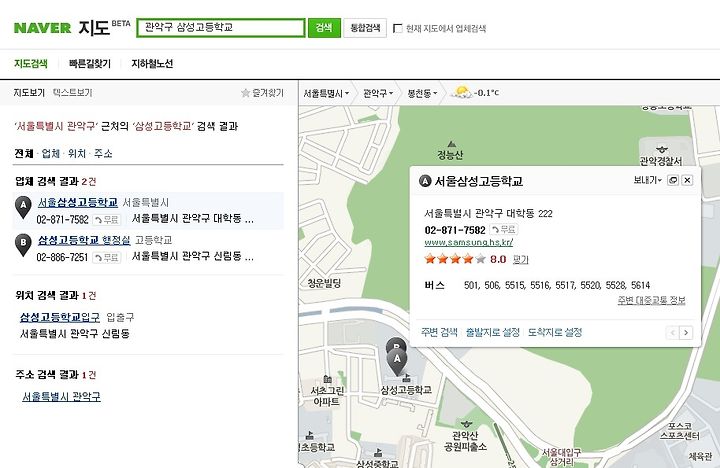Close the 서울삼성고등학교 info popup
This screenshot has width=720, height=468.
687,180
